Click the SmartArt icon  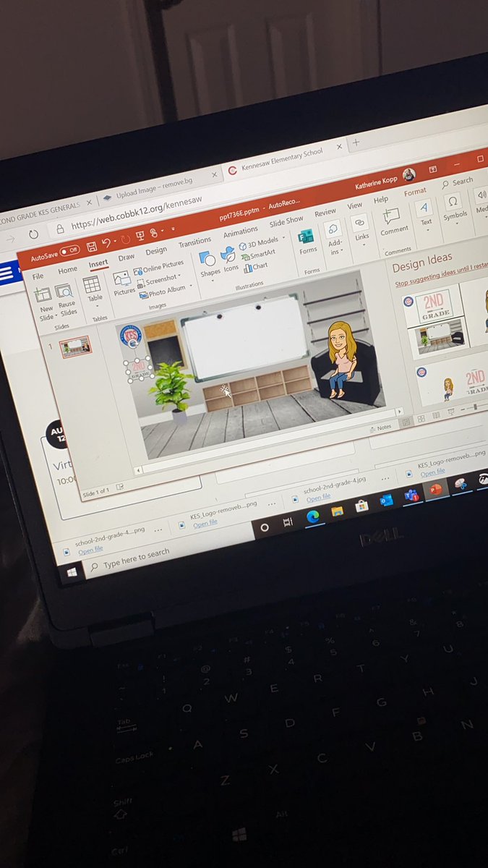coord(259,255)
